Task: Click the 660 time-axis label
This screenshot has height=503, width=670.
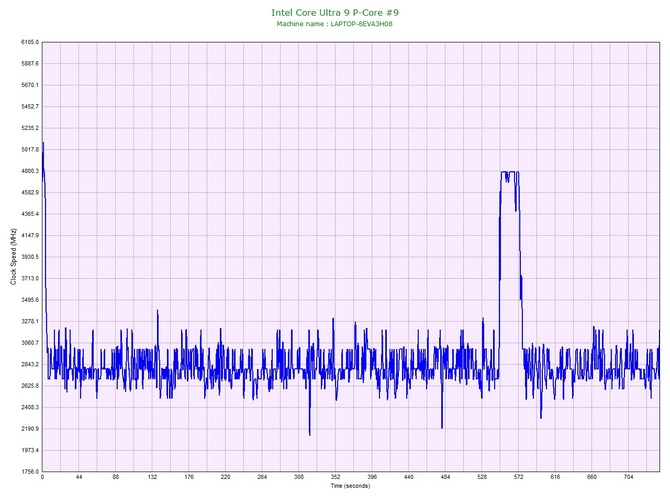Action: (x=592, y=477)
